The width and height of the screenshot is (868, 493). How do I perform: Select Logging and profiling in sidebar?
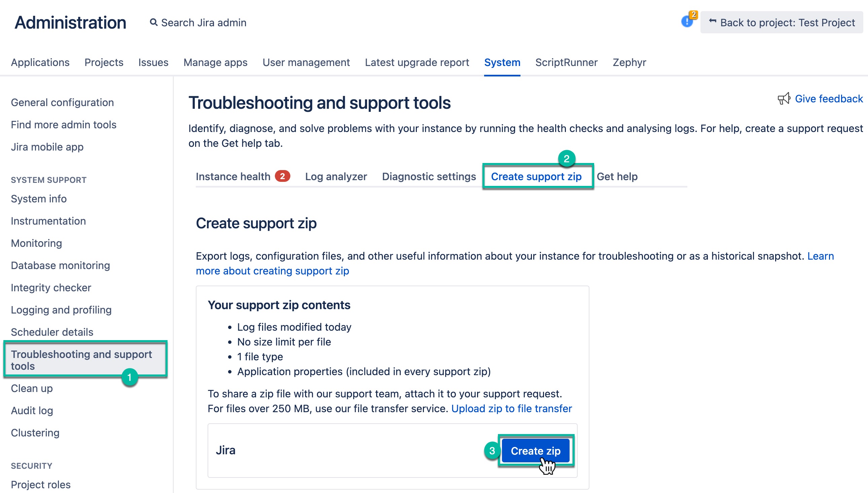(x=61, y=310)
